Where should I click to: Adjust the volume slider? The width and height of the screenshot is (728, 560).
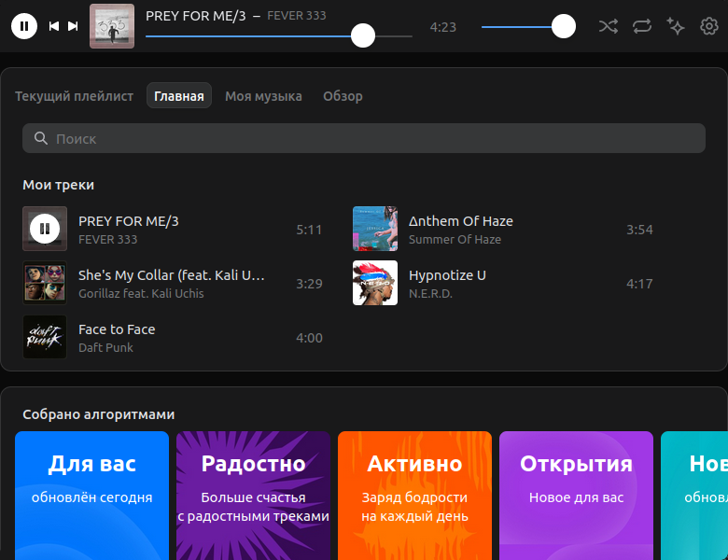pos(528,26)
